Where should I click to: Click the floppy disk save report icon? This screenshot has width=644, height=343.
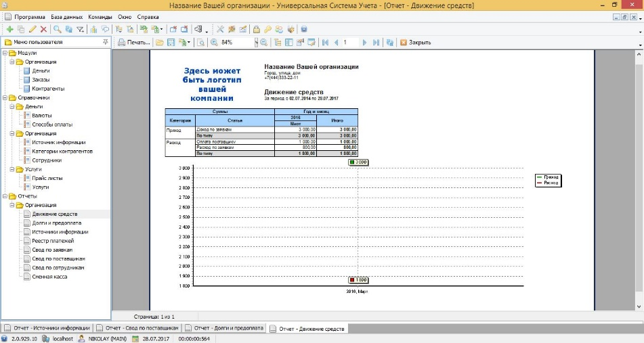[171, 42]
